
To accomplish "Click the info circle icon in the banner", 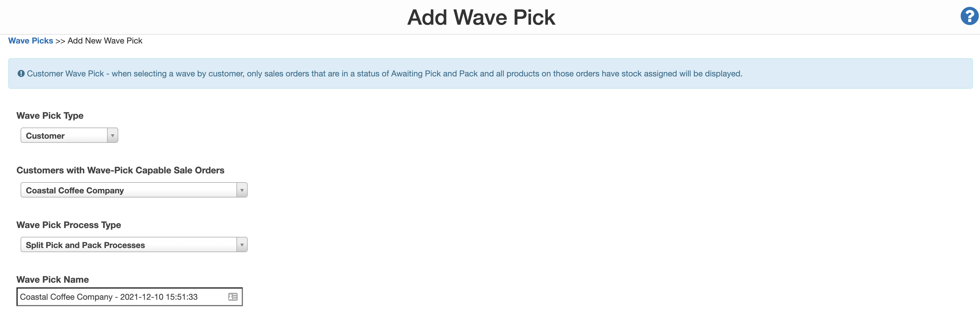I will point(22,73).
